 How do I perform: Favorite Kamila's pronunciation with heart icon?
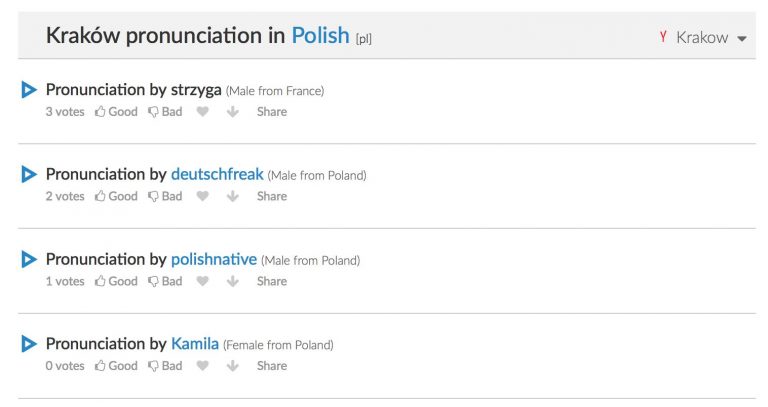[203, 366]
